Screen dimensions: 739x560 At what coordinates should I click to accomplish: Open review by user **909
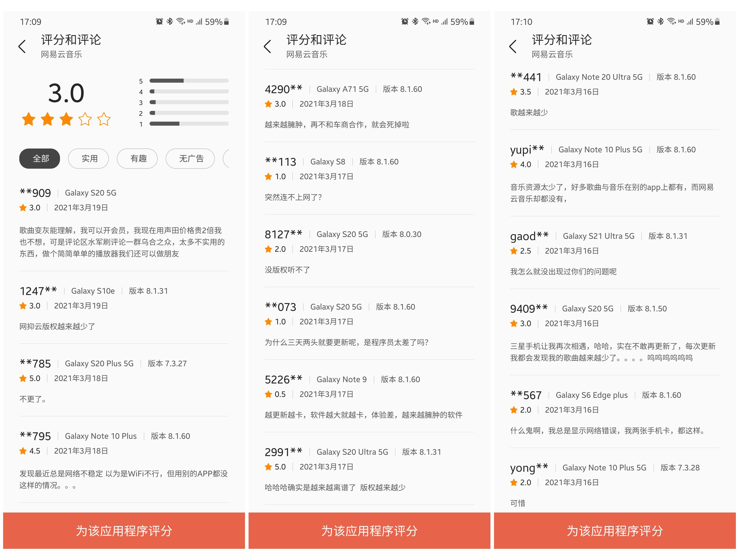tap(124, 223)
